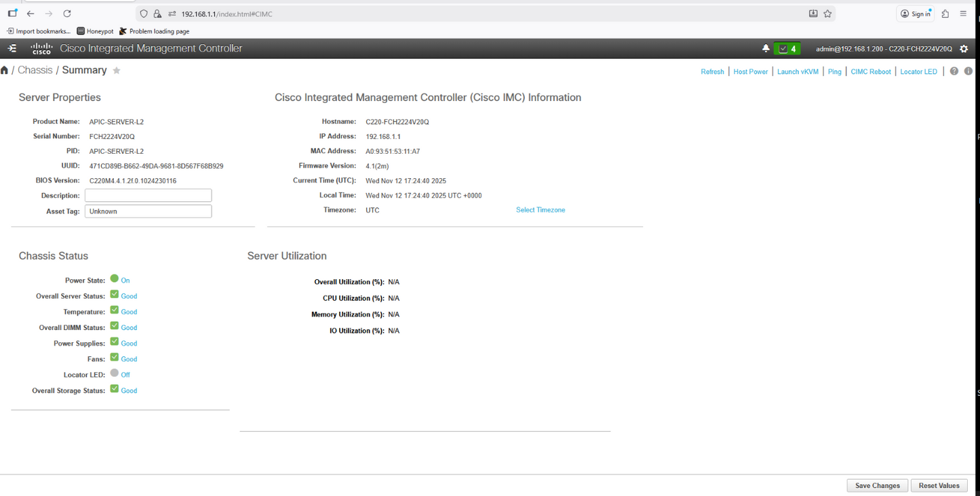
Task: Click the Ping action link
Action: [x=834, y=72]
